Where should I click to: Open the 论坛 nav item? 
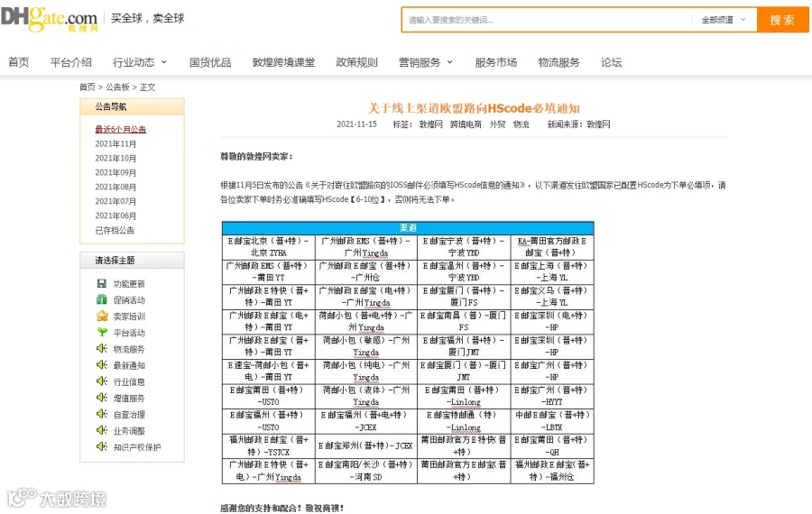[x=611, y=62]
